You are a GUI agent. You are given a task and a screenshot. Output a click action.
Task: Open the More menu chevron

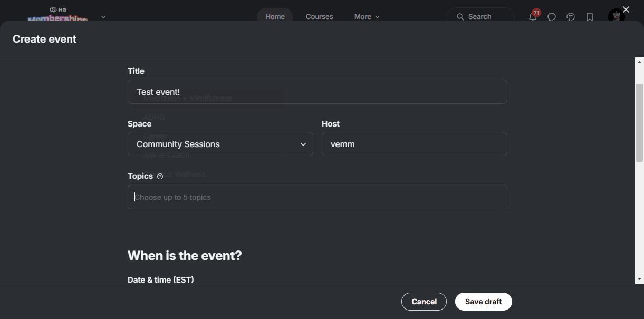tap(377, 17)
